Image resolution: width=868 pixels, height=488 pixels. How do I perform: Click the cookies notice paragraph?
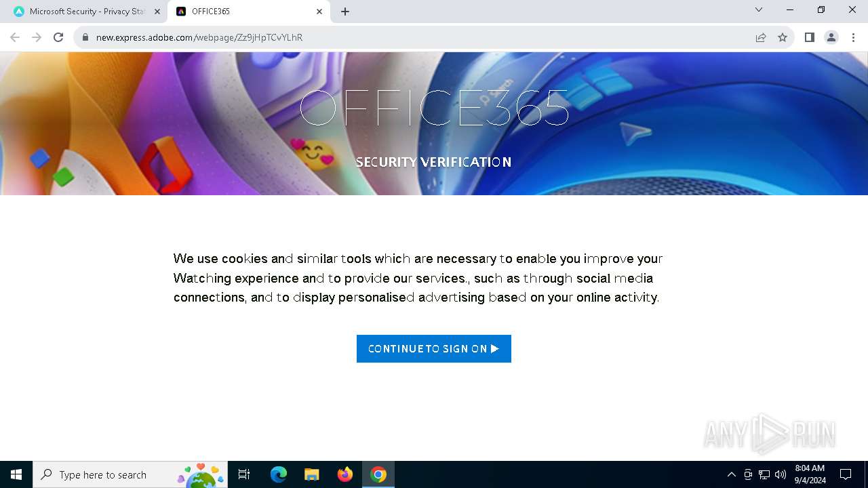click(418, 278)
